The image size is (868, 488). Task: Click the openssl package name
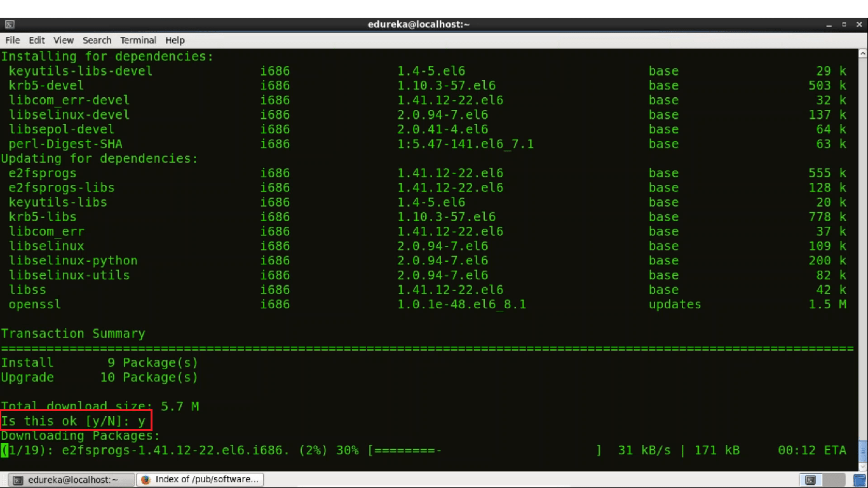35,305
